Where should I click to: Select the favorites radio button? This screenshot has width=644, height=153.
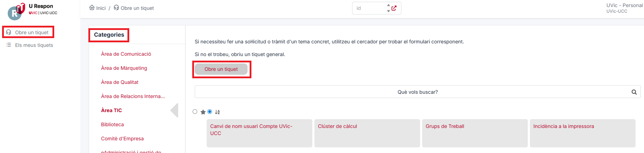(x=195, y=112)
